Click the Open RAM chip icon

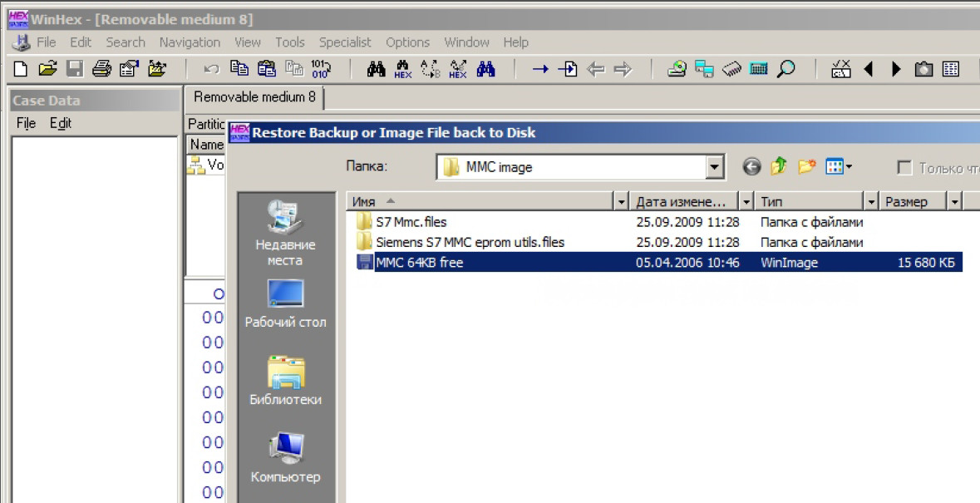tap(731, 69)
